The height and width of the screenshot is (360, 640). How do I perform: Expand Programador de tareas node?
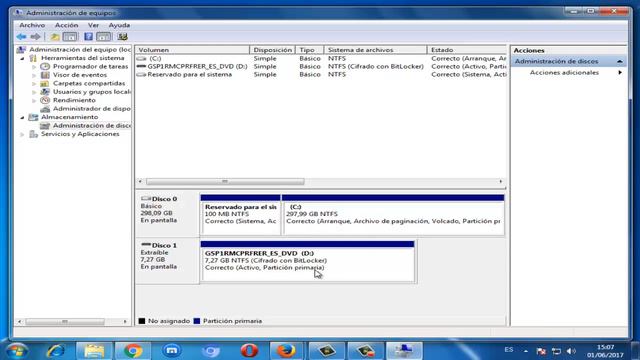point(34,67)
